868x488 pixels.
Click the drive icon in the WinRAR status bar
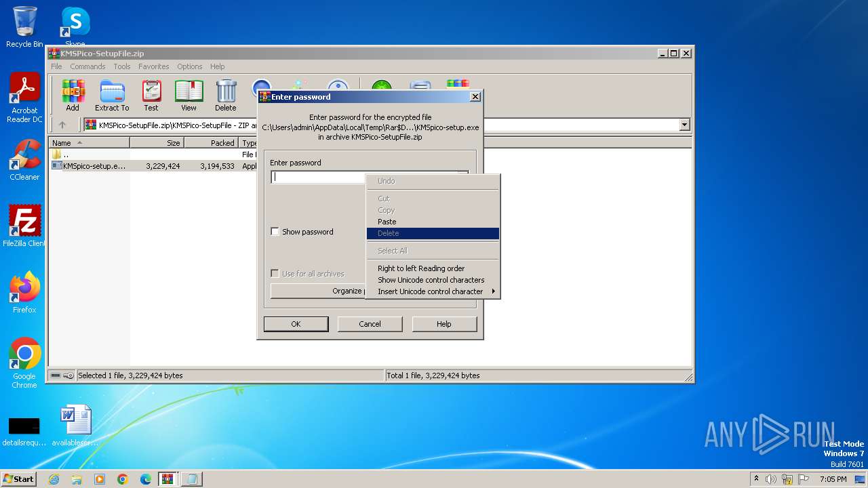(56, 375)
